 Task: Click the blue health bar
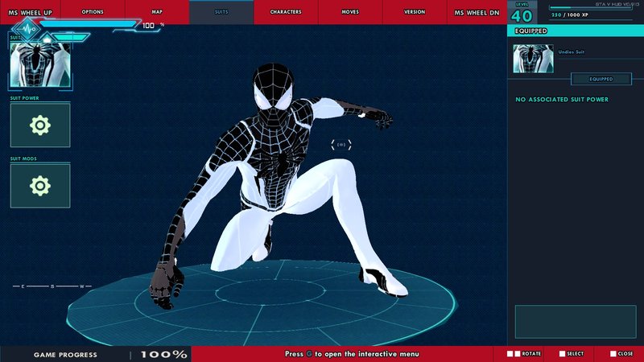(x=89, y=24)
